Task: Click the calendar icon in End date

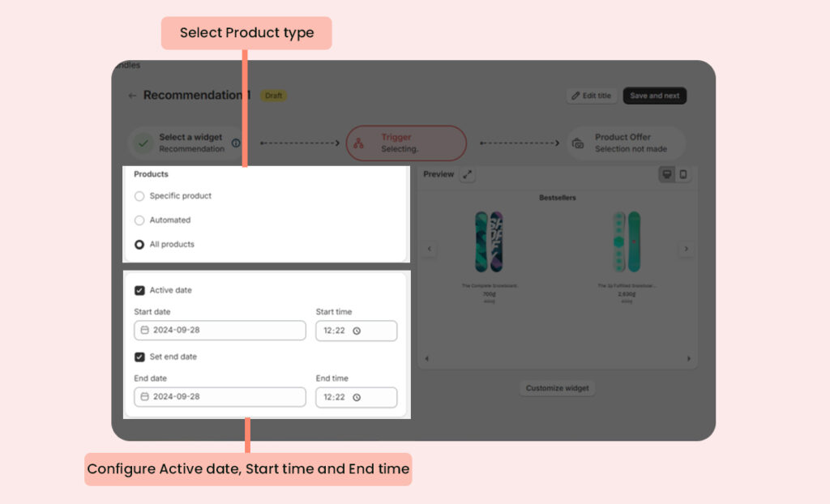Action: 144,397
